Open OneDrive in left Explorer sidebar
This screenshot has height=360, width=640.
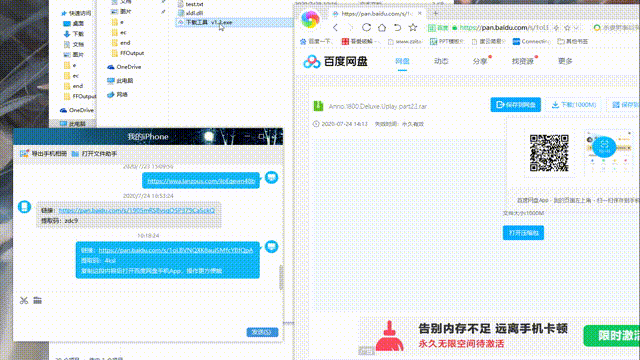77,110
